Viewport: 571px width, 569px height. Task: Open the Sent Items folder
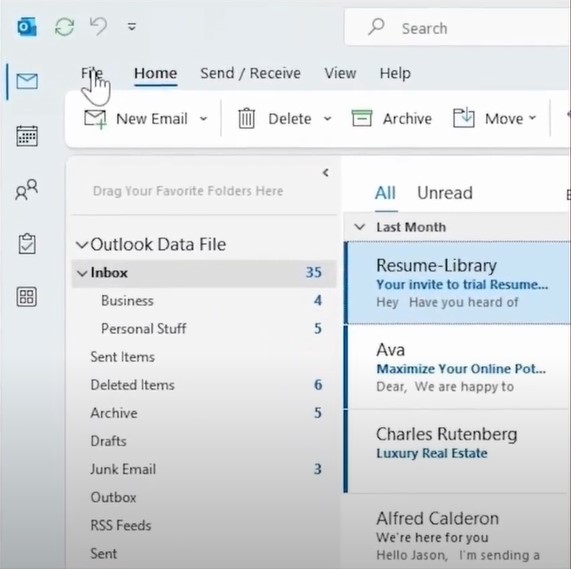point(204,357)
